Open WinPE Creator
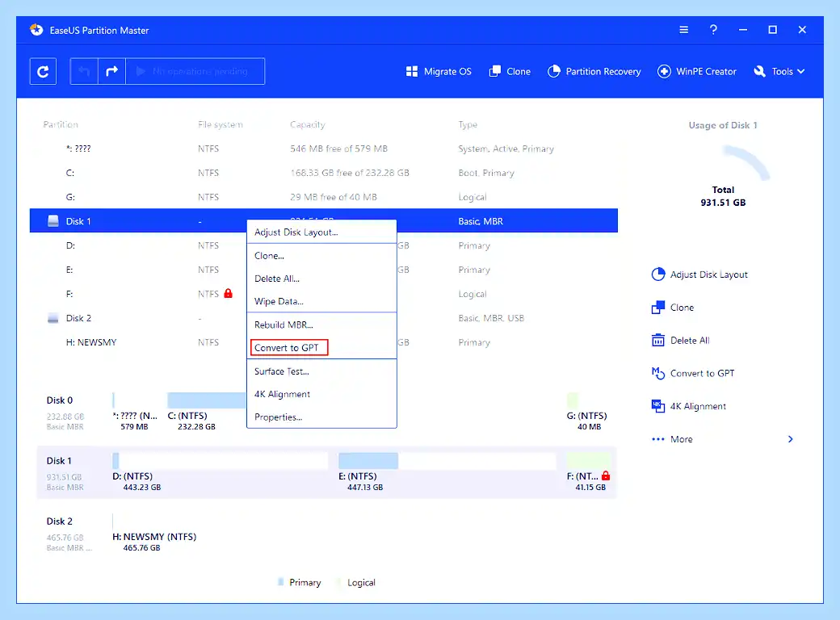 coord(697,71)
